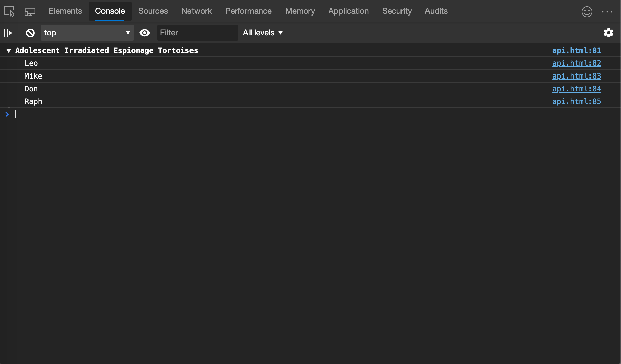Send feedback using the smiley icon

point(587,11)
